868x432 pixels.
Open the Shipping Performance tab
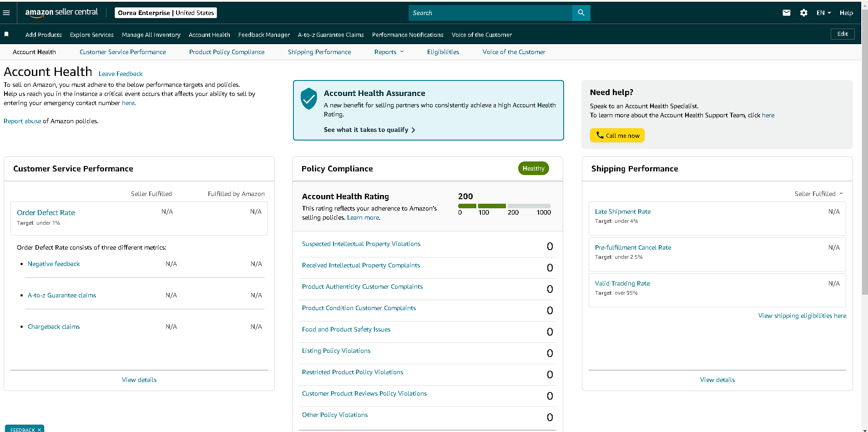(x=319, y=52)
